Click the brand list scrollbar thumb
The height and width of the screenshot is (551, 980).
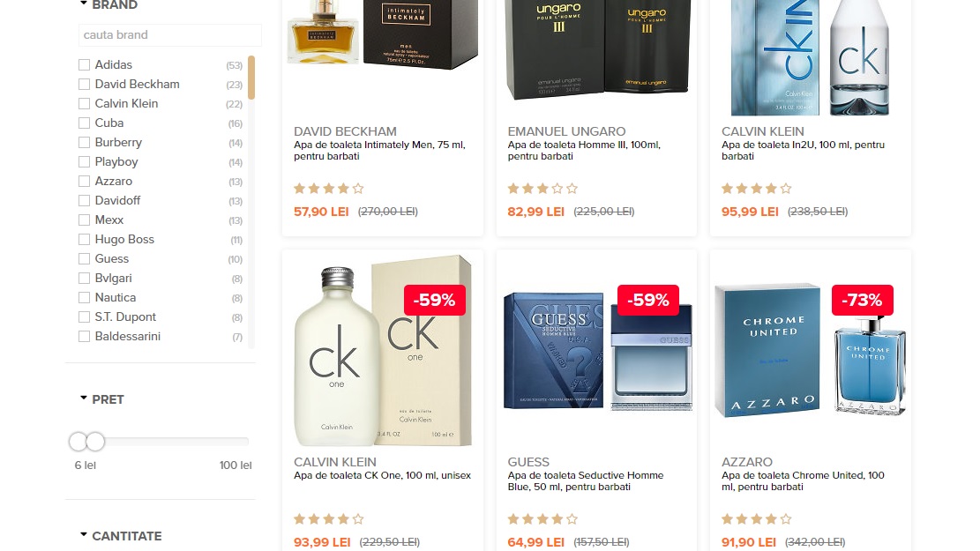[x=251, y=78]
